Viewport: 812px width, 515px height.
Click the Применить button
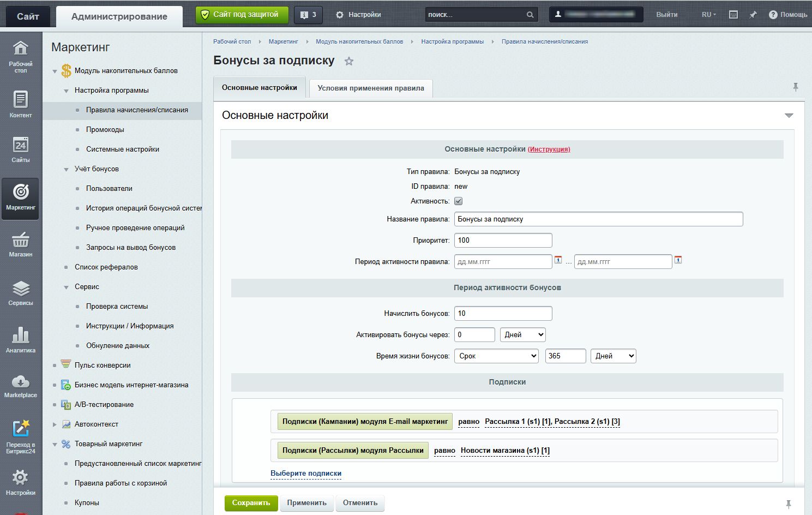tap(307, 503)
